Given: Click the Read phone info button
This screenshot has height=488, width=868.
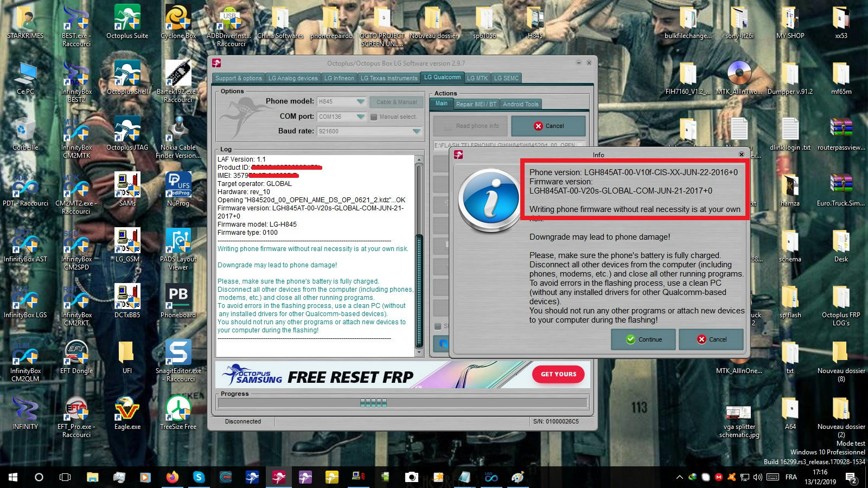Looking at the screenshot, I should click(x=470, y=126).
